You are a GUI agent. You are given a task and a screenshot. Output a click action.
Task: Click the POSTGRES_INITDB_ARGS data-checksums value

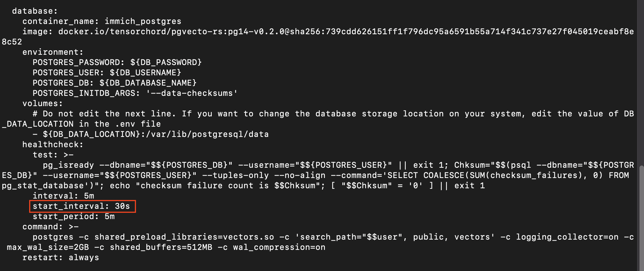[x=192, y=93]
